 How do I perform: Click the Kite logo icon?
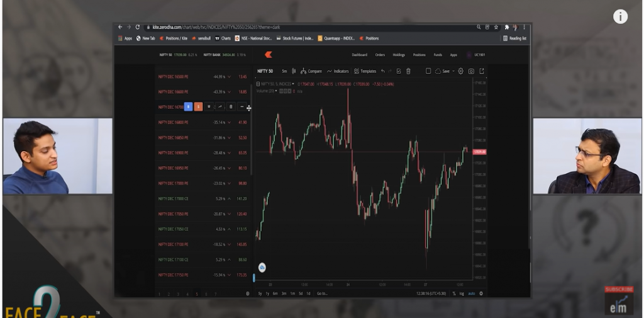coord(268,55)
